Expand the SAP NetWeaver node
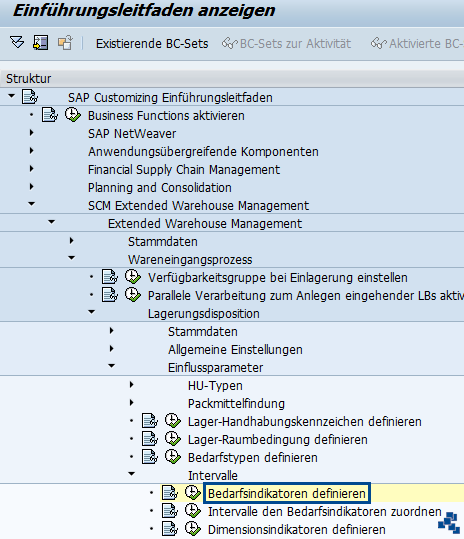Viewport: 464px width, 539px height. (32, 133)
